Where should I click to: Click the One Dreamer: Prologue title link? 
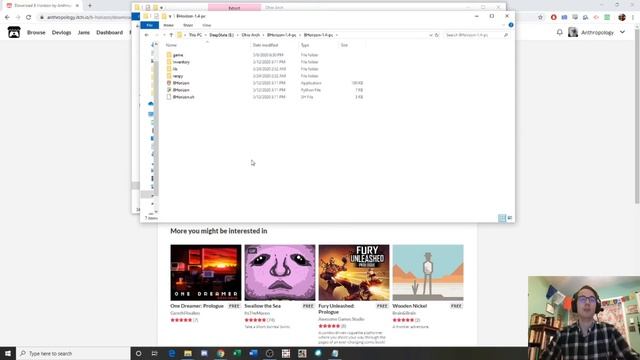click(x=197, y=306)
